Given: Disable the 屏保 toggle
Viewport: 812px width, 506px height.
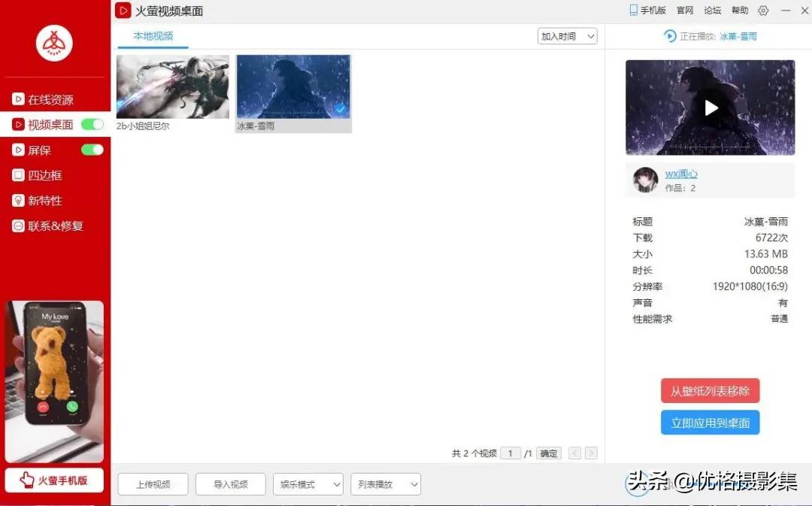Looking at the screenshot, I should pyautogui.click(x=91, y=150).
